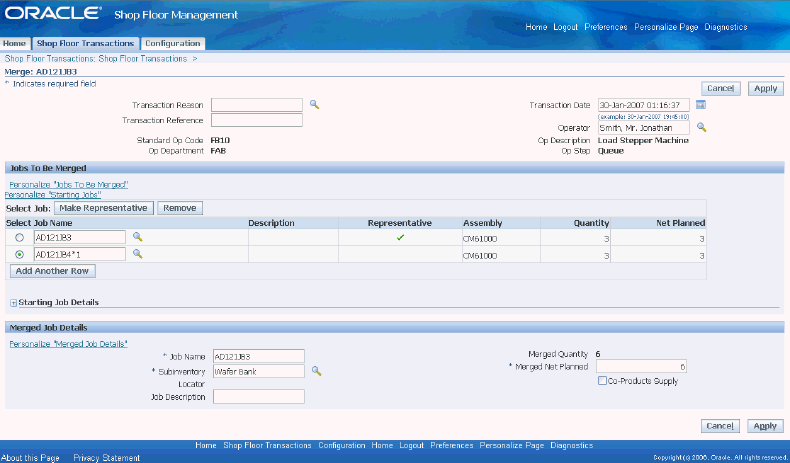The image size is (790, 463).
Task: Open footer Shop Floor Transactions link
Action: click(267, 445)
